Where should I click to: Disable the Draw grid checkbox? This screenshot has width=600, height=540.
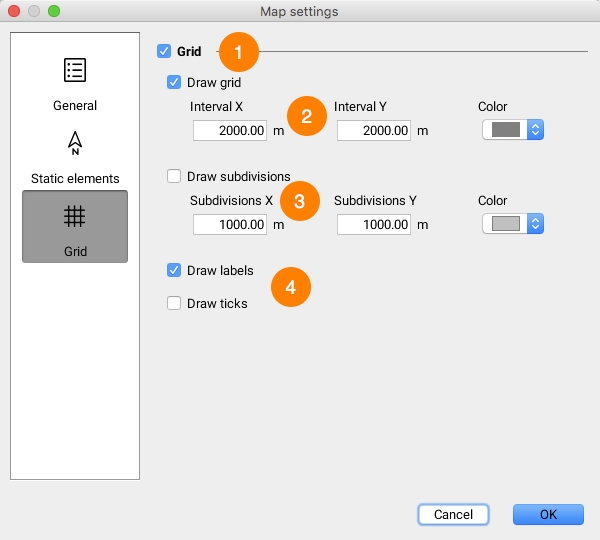click(x=174, y=82)
